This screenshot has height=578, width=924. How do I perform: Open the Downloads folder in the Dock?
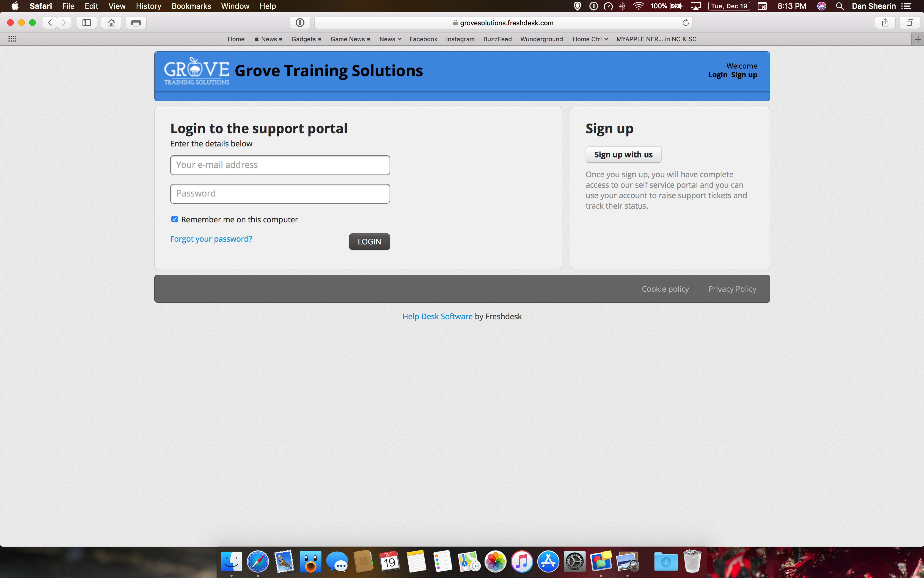[665, 562]
